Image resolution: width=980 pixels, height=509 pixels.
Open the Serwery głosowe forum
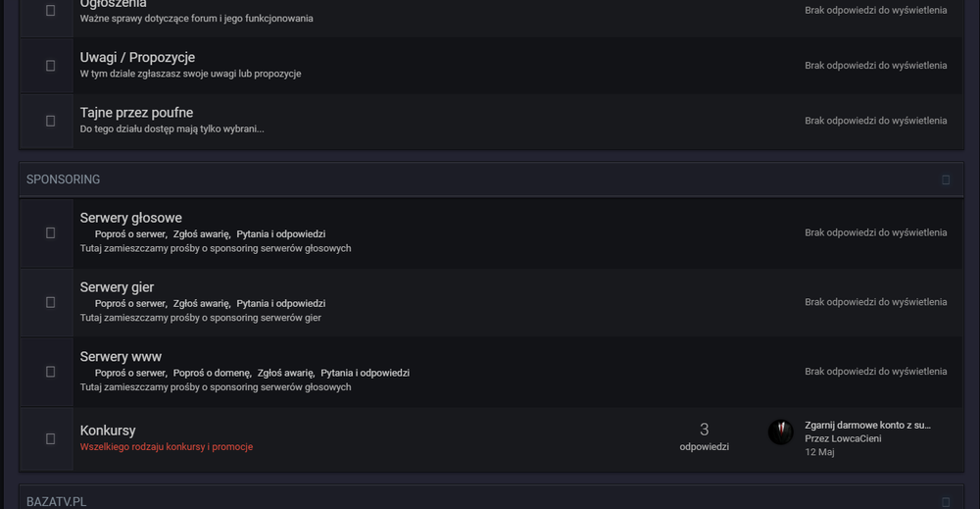point(130,218)
